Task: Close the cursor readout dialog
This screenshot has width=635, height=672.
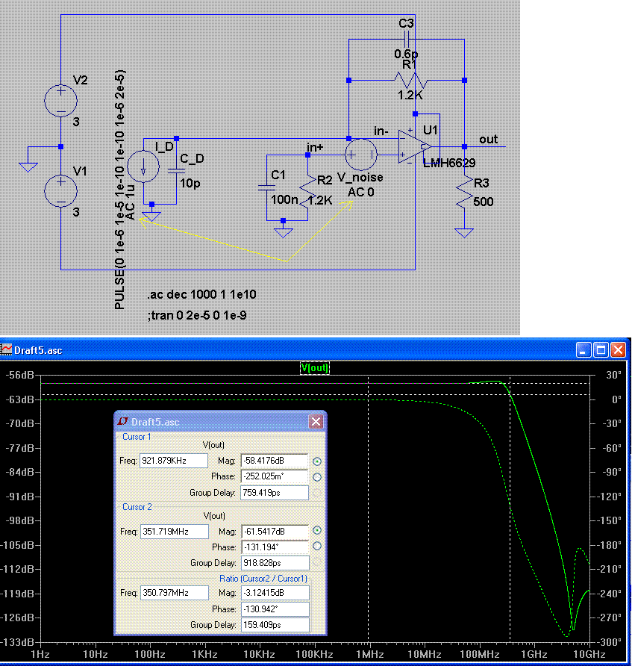Action: click(316, 422)
